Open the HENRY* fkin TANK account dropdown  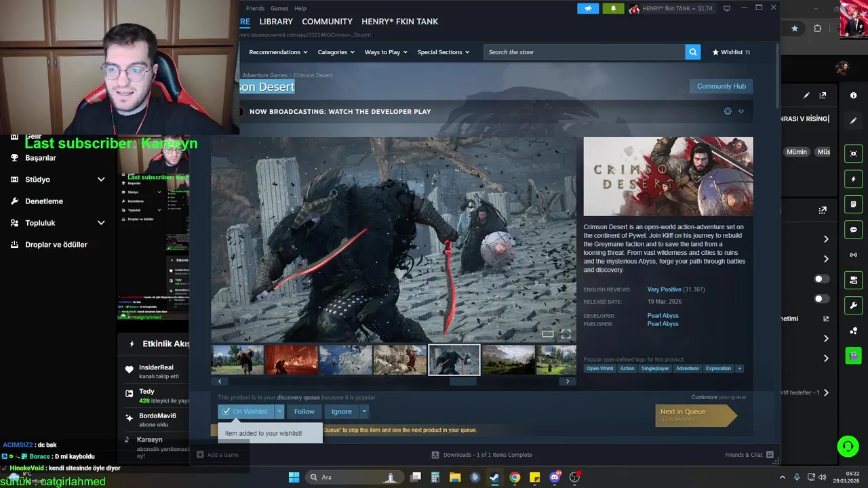click(x=671, y=8)
